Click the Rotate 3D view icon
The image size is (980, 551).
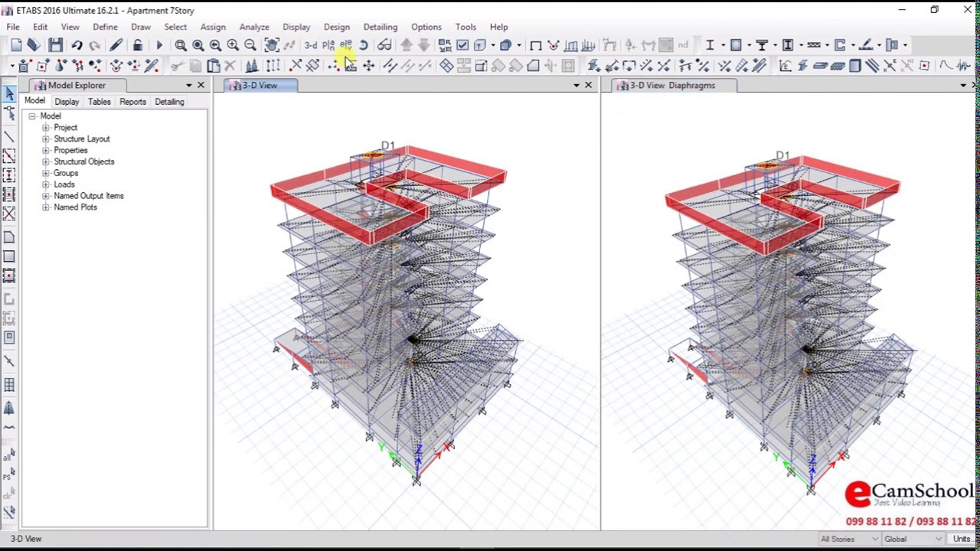tap(364, 45)
